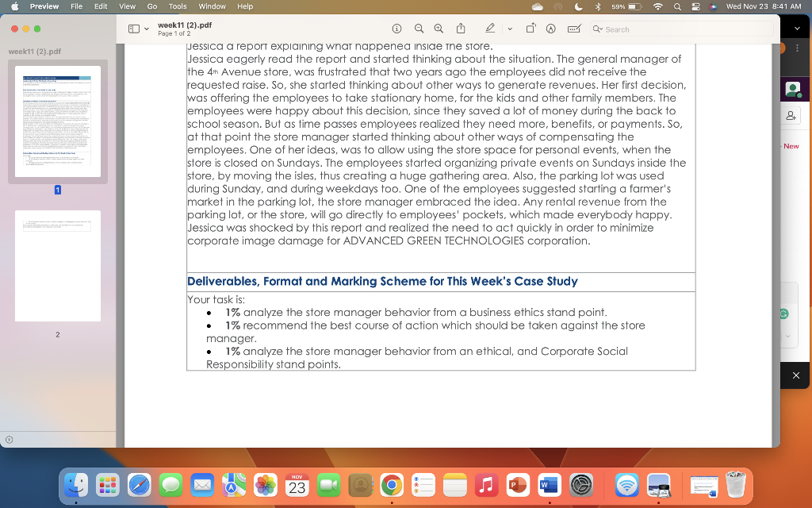Image resolution: width=812 pixels, height=508 pixels.
Task: Click the red New label on the right
Action: point(791,146)
